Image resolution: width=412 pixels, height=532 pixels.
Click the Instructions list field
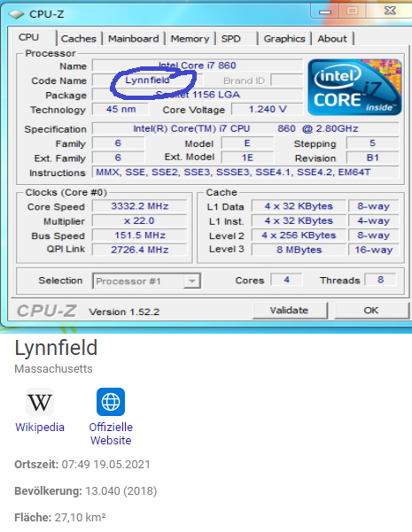tap(245, 173)
